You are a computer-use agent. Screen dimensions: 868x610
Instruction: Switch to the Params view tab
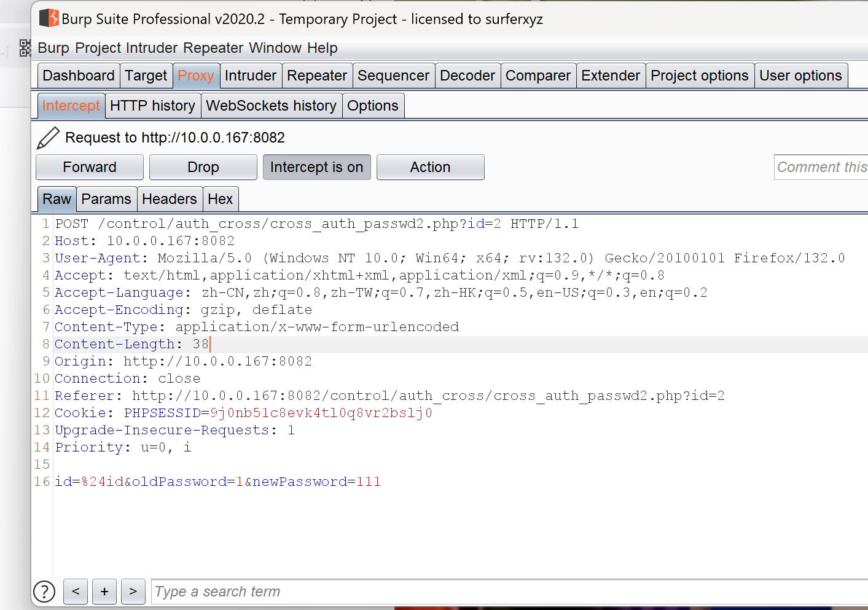tap(106, 199)
